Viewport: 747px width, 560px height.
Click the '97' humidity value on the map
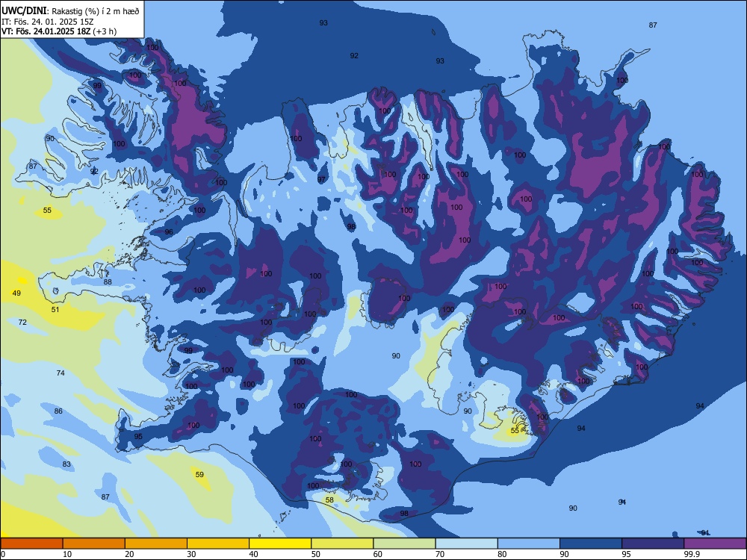(x=321, y=179)
